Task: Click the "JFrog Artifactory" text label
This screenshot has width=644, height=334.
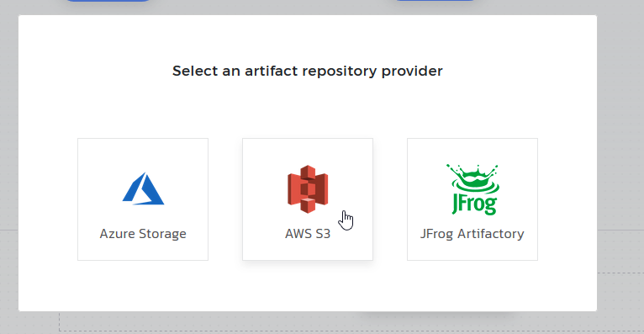Action: point(472,234)
